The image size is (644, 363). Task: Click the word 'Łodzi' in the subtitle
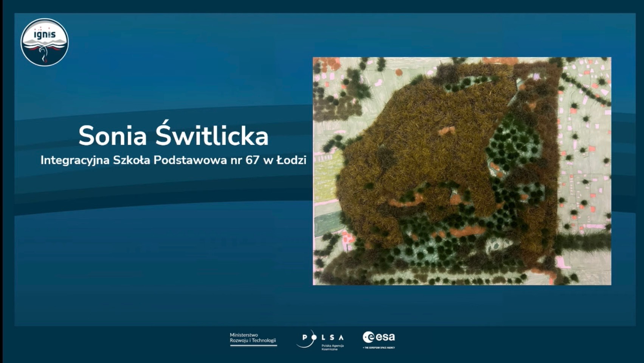[291, 160]
